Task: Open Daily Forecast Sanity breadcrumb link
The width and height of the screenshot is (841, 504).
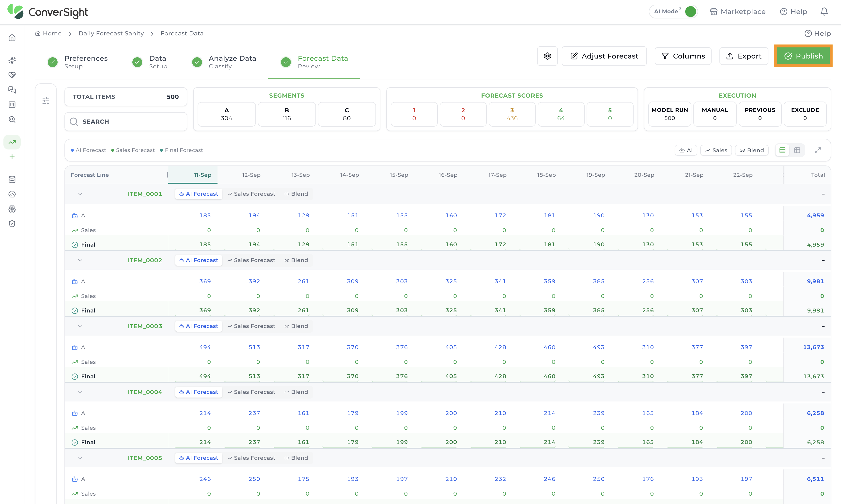Action: point(111,33)
